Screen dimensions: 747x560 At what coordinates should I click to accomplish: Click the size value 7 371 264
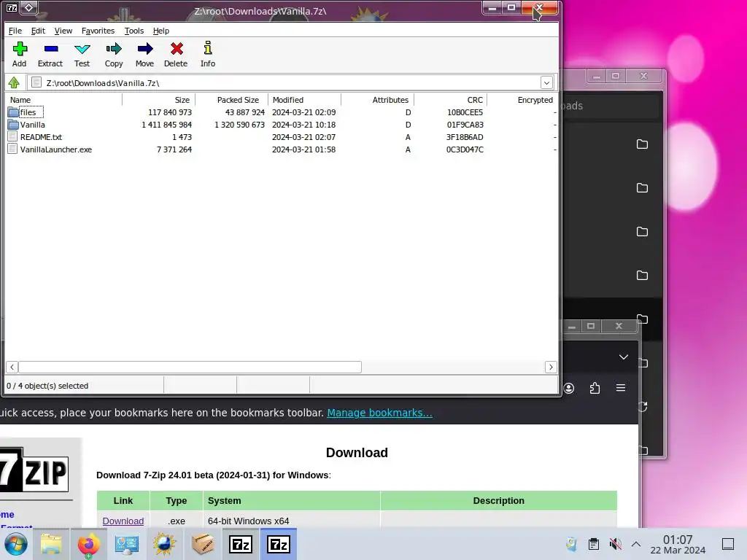[174, 149]
